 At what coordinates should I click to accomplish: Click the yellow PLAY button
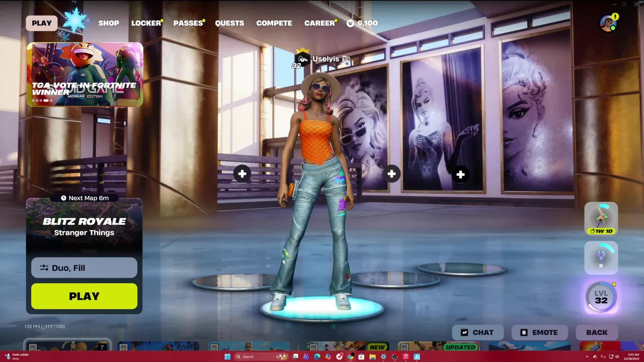84,296
